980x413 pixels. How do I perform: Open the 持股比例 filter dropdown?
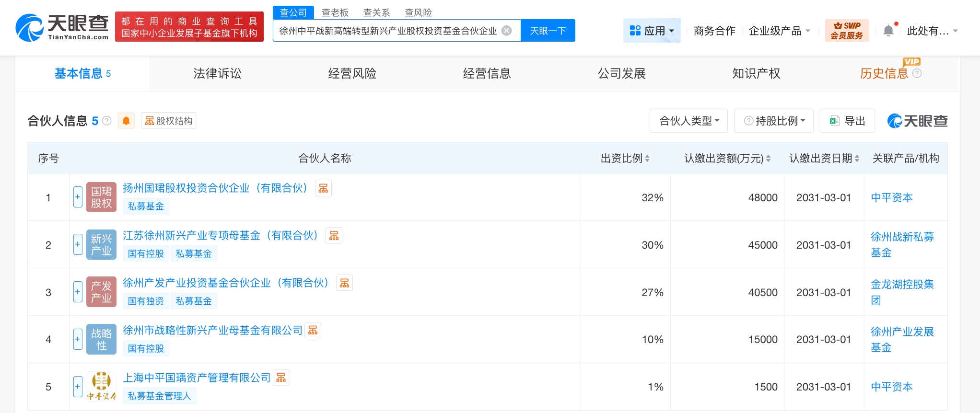coord(774,121)
